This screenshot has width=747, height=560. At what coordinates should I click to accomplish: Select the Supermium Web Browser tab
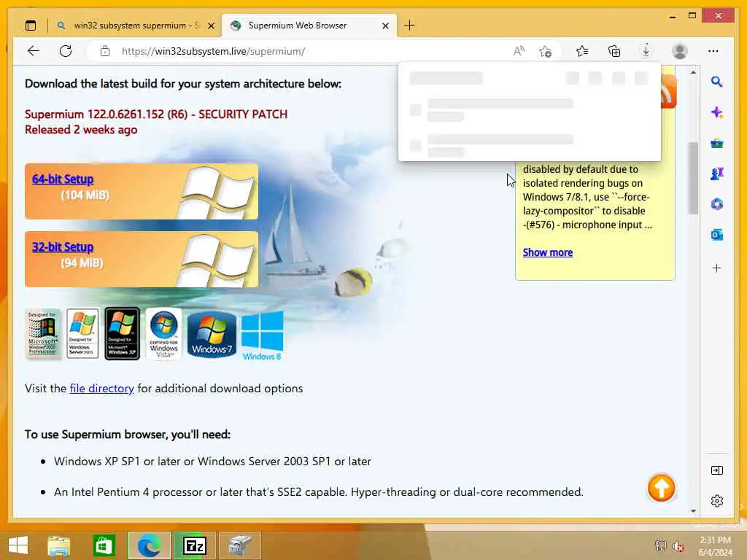309,26
